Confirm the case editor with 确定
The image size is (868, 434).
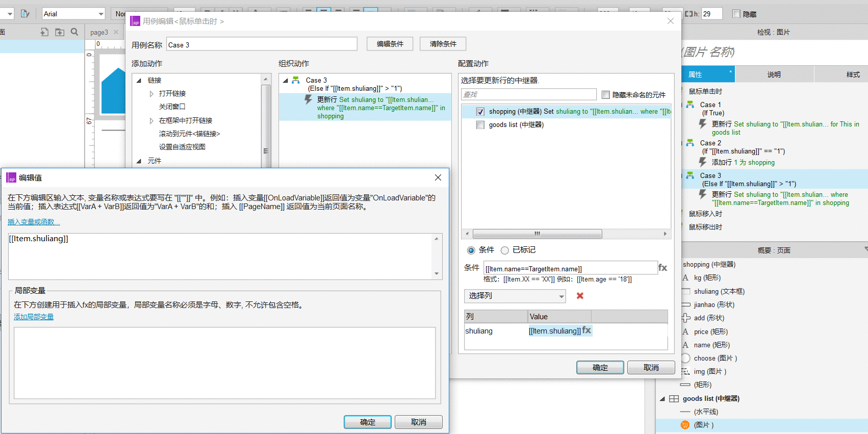tap(600, 368)
